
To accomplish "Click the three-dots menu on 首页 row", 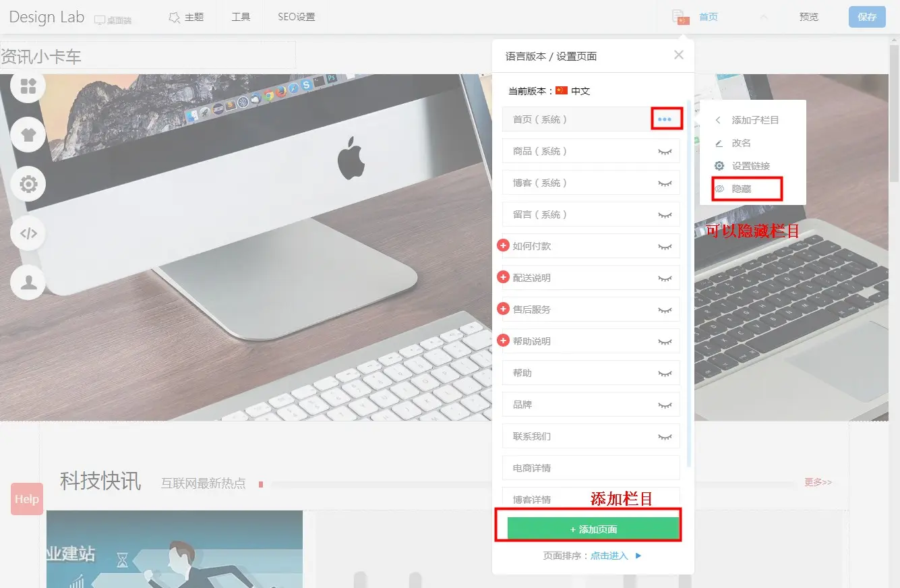I will tap(665, 119).
